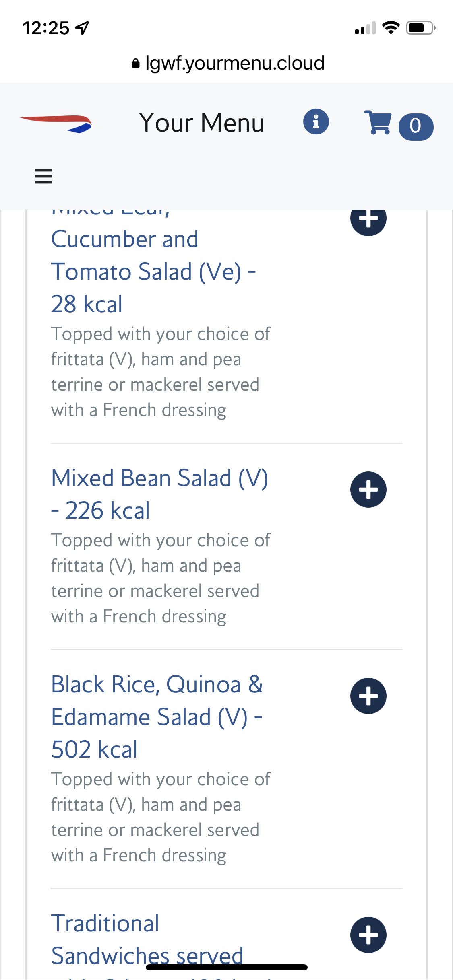
Task: Open the shopping cart icon
Action: [378, 122]
